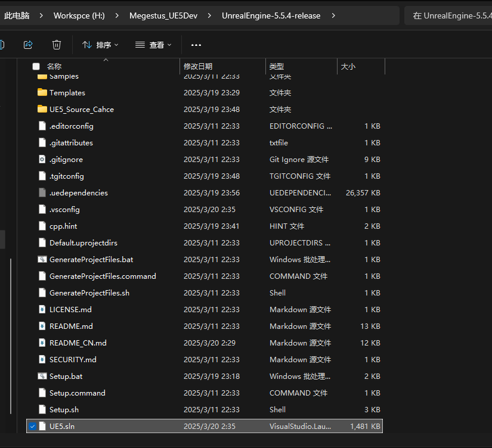The height and width of the screenshot is (448, 492).
Task: Select the UE5_Source_Cahce folder icon
Action: (x=42, y=109)
